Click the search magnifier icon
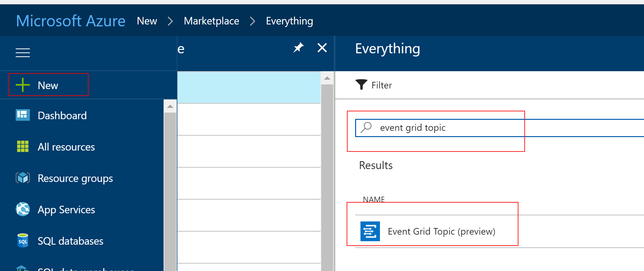The height and width of the screenshot is (271, 644). click(366, 127)
